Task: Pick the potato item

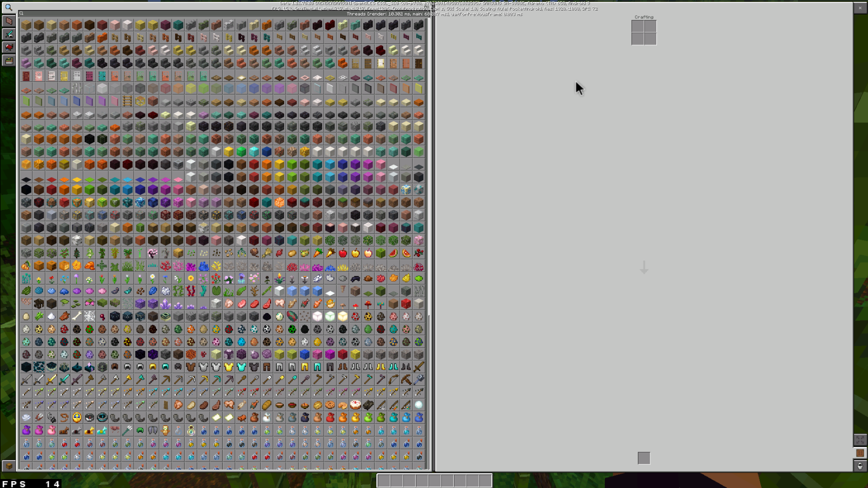Action: point(292,253)
